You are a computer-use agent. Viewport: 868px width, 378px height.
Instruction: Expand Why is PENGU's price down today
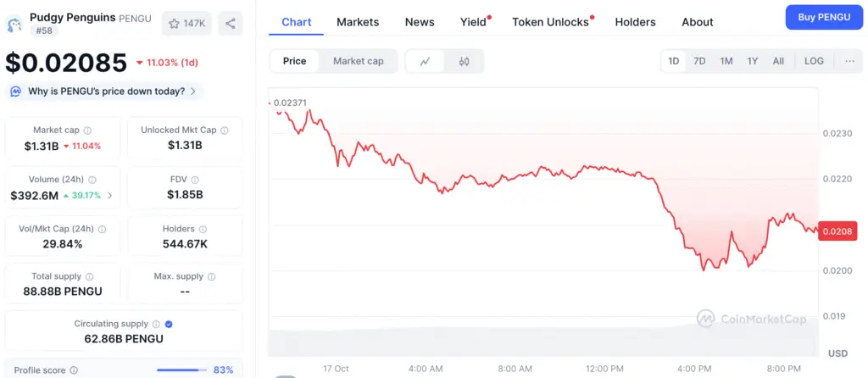104,92
